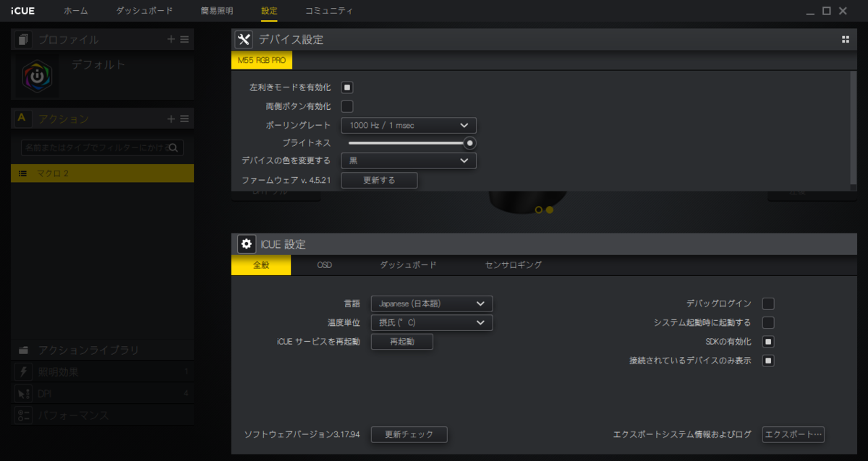This screenshot has width=868, height=461.
Task: Open the アクションライブラリ section
Action: [102, 350]
